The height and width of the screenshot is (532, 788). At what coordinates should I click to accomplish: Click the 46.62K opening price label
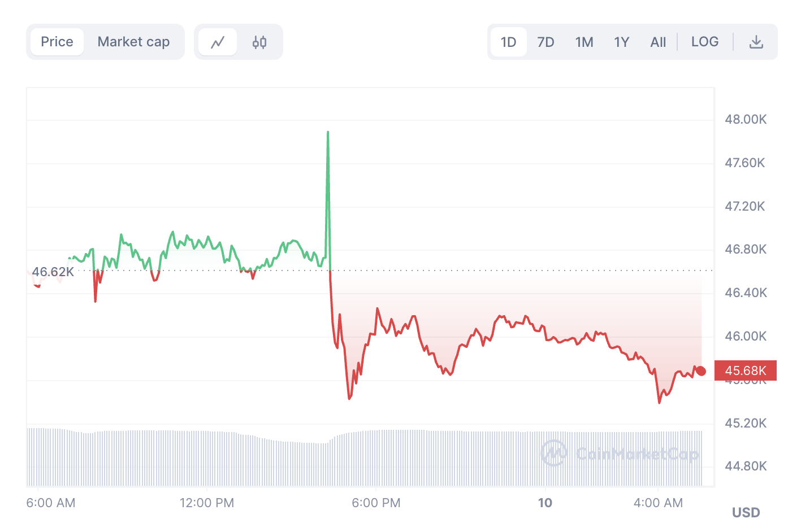[x=53, y=272]
